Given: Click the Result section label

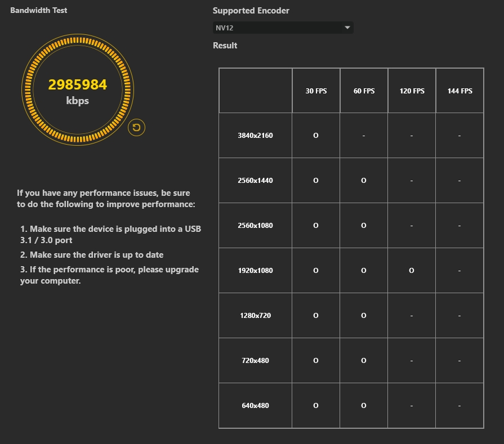Looking at the screenshot, I should (x=225, y=45).
